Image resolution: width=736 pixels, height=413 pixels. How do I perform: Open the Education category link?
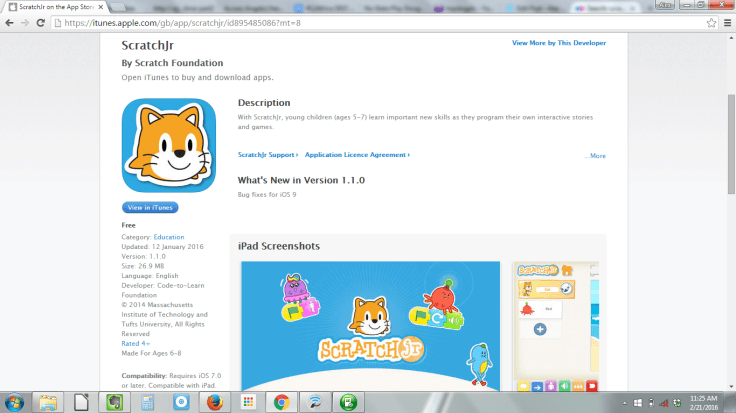click(169, 237)
